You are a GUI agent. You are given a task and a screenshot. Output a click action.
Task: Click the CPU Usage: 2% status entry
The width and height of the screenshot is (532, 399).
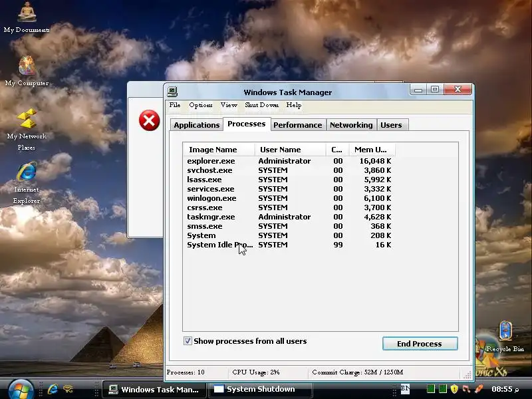tap(256, 372)
